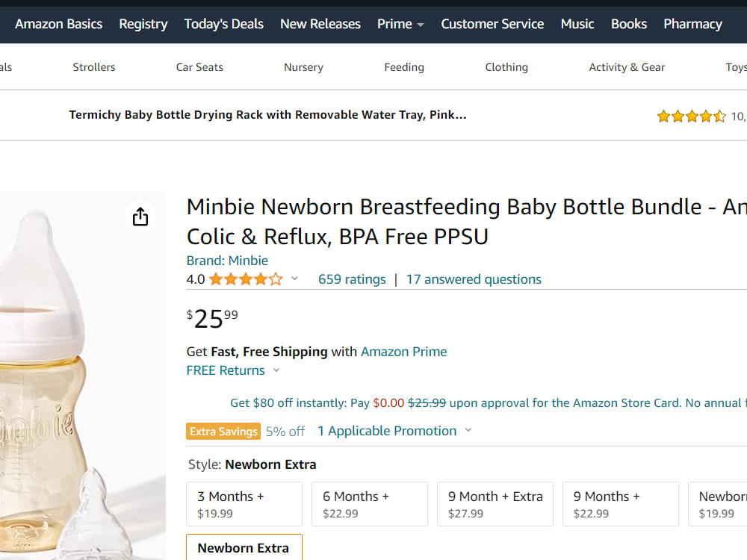Open the Prime dropdown menu

pos(400,24)
